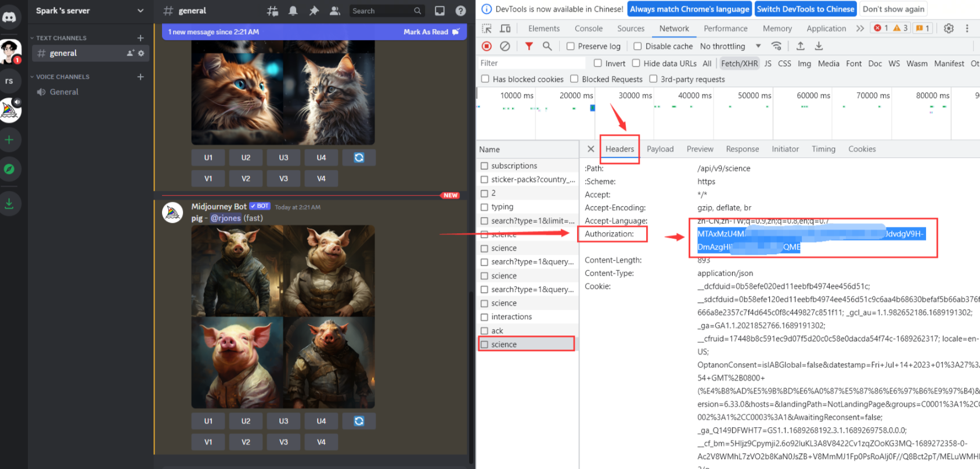Viewport: 980px width, 469px height.
Task: Toggle Hide data URLs checkbox
Action: (636, 63)
